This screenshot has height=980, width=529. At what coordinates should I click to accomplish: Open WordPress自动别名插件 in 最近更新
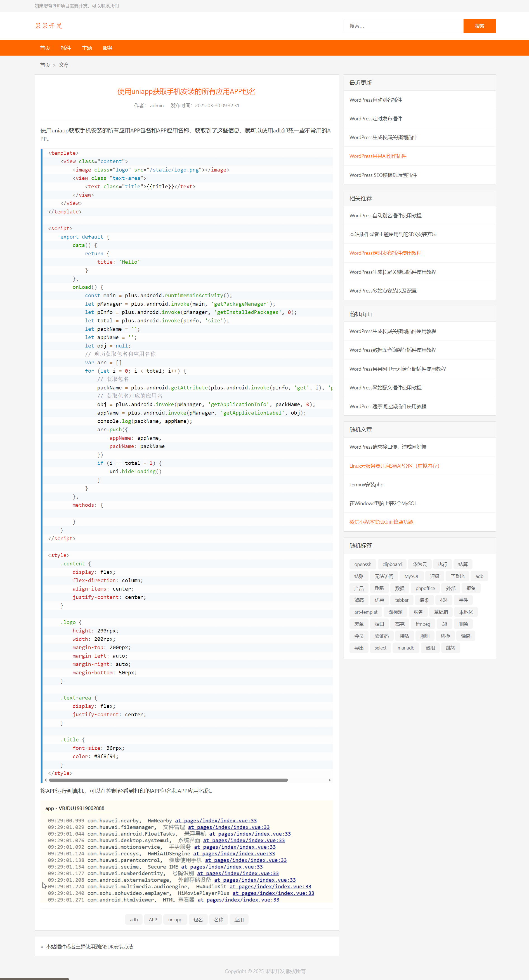tap(376, 100)
